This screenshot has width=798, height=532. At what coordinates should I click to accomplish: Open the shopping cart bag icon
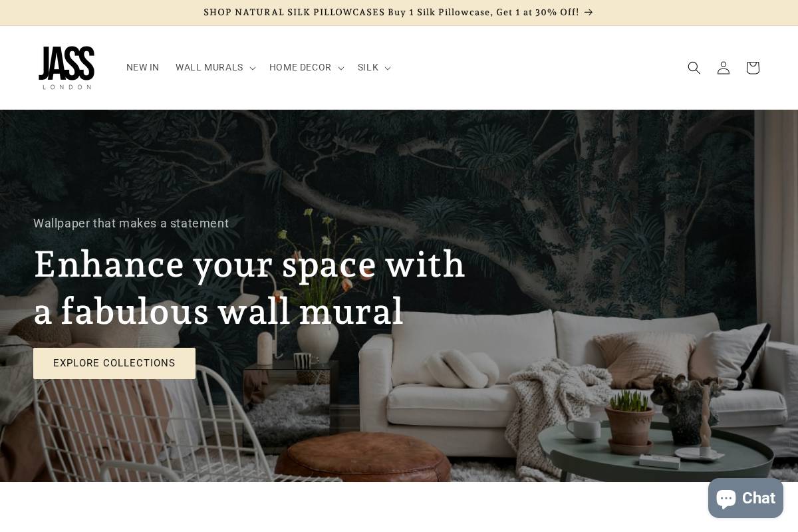(753, 68)
